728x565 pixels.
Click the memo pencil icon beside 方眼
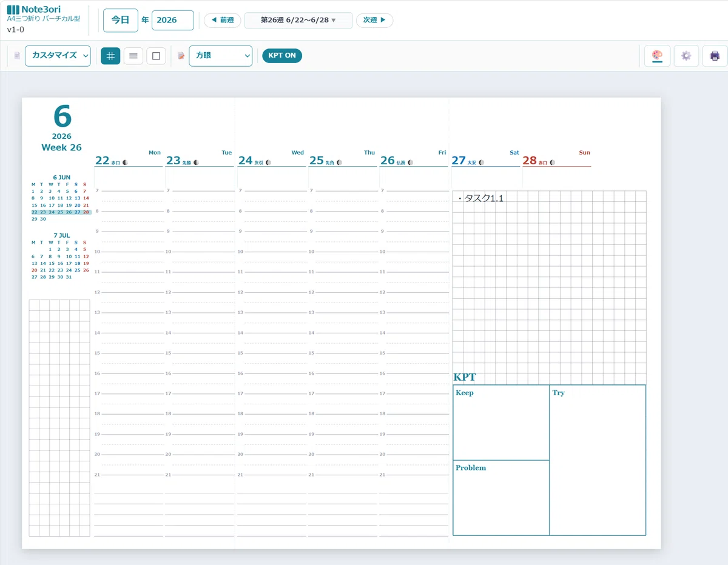tap(181, 56)
